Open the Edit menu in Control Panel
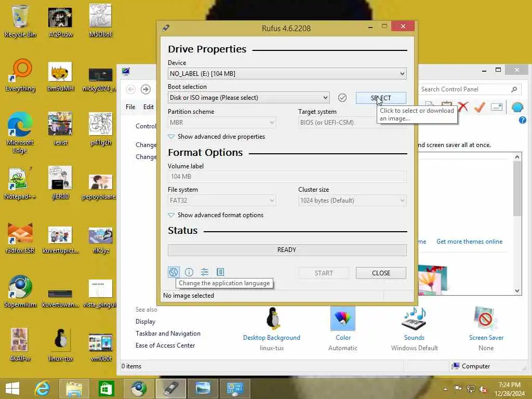The width and height of the screenshot is (532, 399). 148,107
